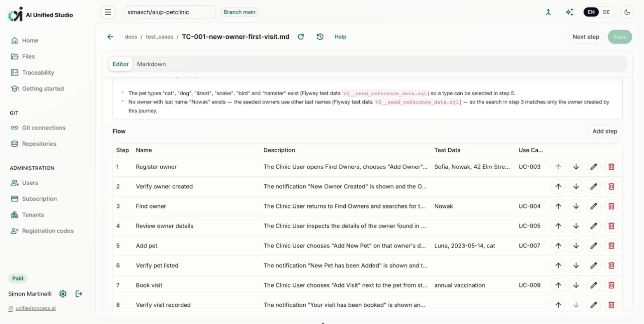Select the UC-003 use case cell
This screenshot has width=644, height=324.
[529, 167]
